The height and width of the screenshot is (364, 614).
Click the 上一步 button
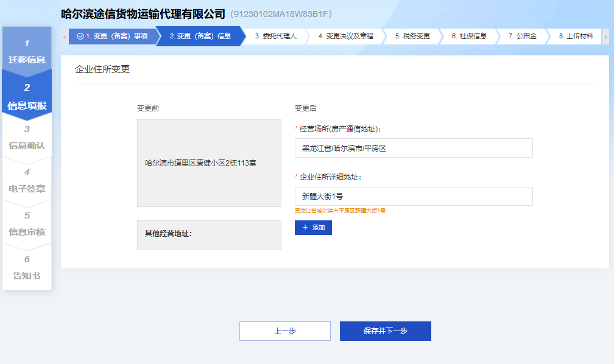tap(284, 331)
